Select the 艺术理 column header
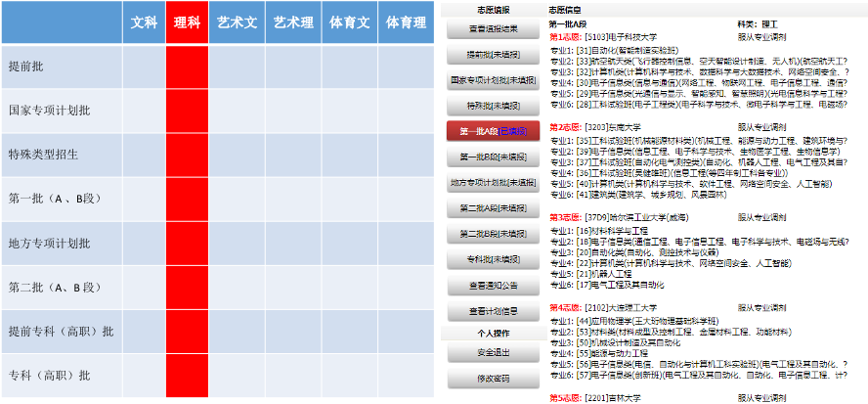 [x=293, y=22]
